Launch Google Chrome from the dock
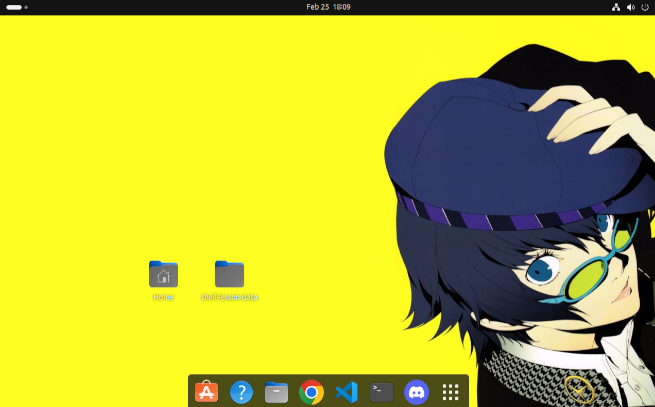 [x=312, y=392]
